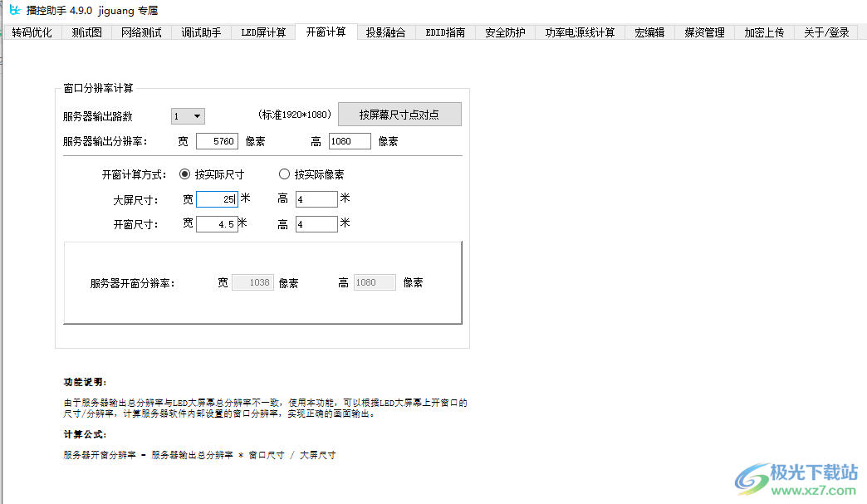This screenshot has height=504, width=867.
Task: Click the 按屏幕尺寸点对点 button
Action: (x=399, y=114)
